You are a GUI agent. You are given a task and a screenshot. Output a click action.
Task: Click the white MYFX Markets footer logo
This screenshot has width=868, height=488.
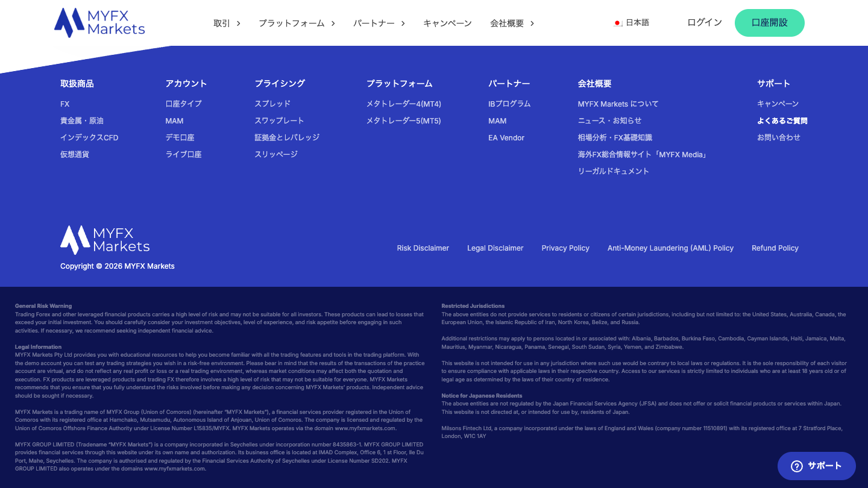coord(105,240)
